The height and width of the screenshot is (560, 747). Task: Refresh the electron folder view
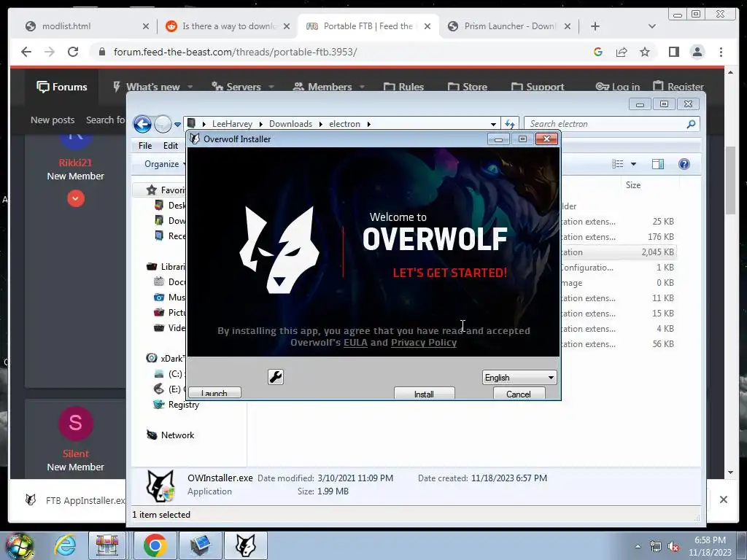[510, 124]
